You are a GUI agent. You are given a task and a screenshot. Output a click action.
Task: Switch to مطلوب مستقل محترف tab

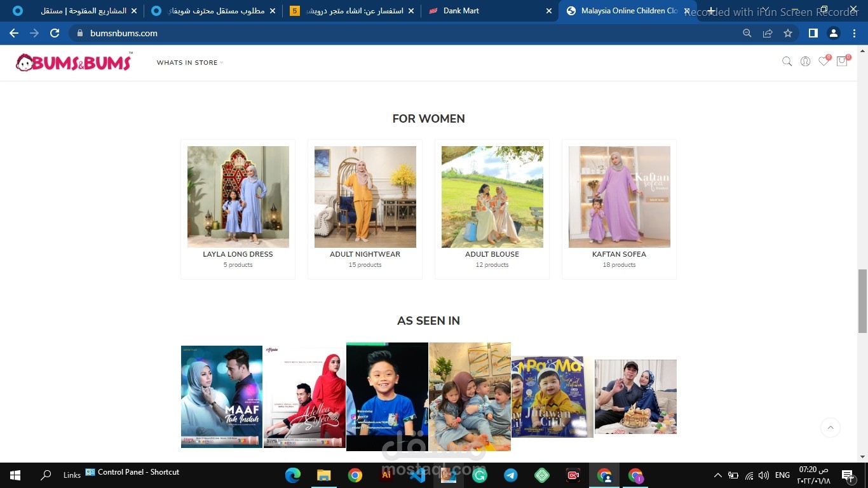click(x=213, y=11)
